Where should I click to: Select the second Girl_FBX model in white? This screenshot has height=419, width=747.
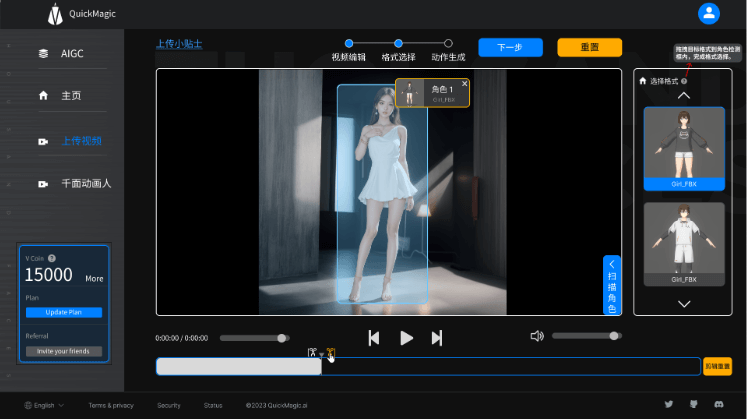pos(684,244)
